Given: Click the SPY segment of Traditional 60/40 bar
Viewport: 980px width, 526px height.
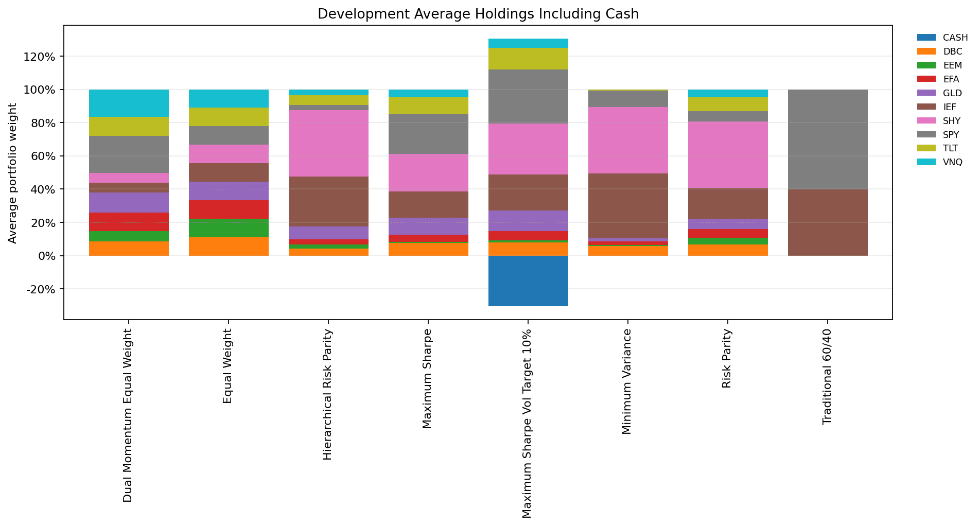Looking at the screenshot, I should click(x=828, y=139).
